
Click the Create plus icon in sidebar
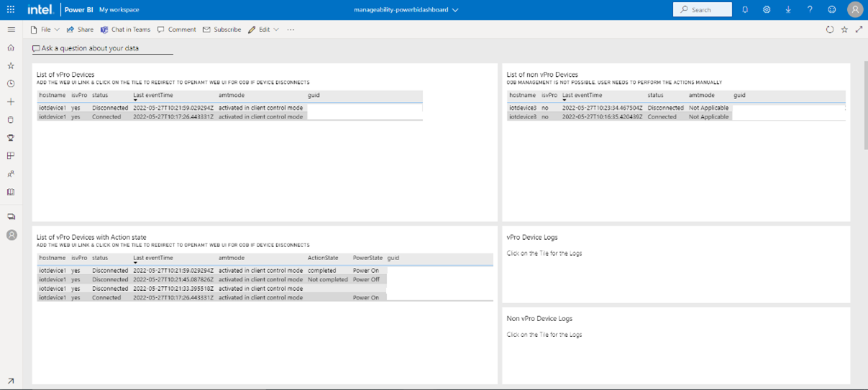pyautogui.click(x=11, y=101)
